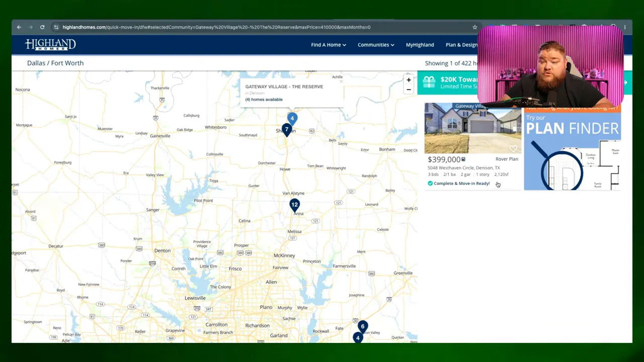Click the Showing 1 of 422 homes text
This screenshot has height=362, width=644.
(x=451, y=63)
